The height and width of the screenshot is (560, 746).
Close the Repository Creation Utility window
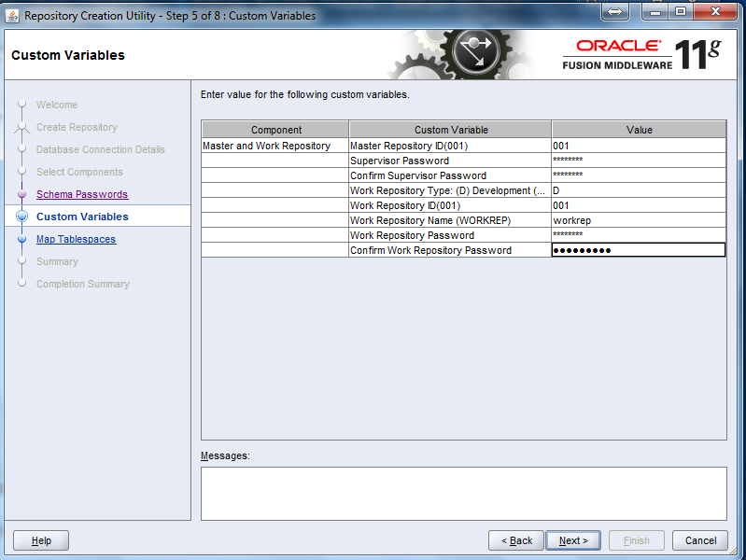click(715, 11)
